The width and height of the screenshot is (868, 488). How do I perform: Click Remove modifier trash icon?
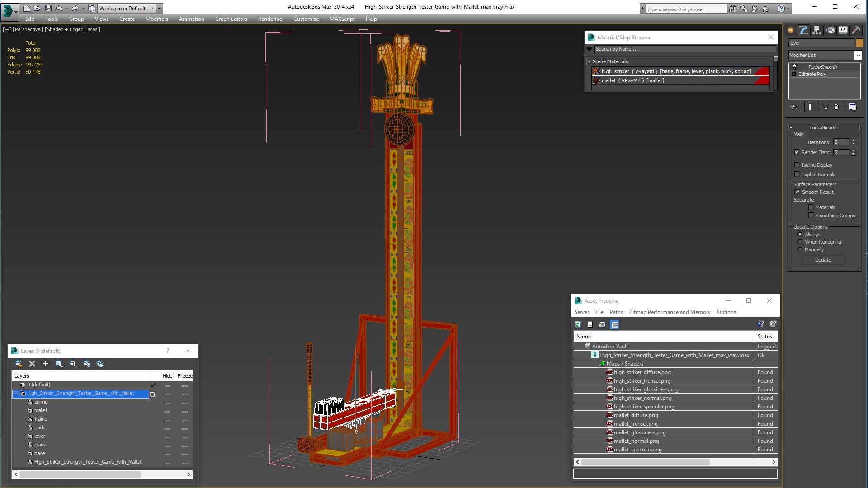(x=836, y=107)
